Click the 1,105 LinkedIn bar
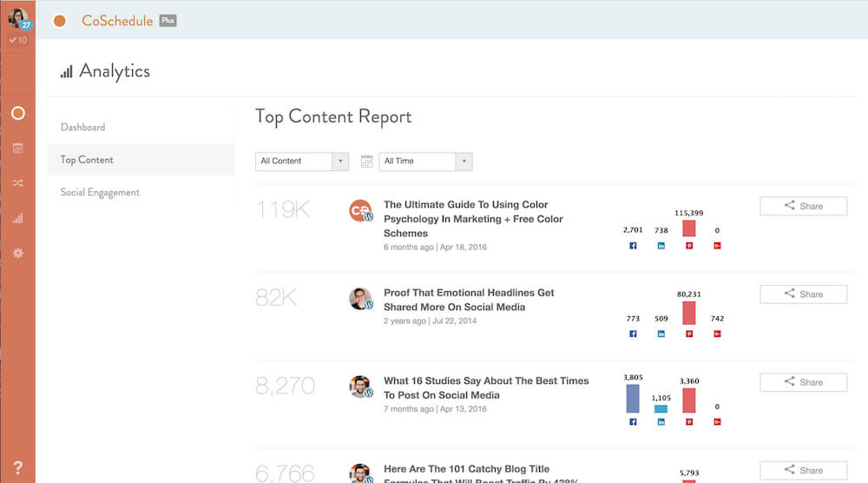 [661, 409]
